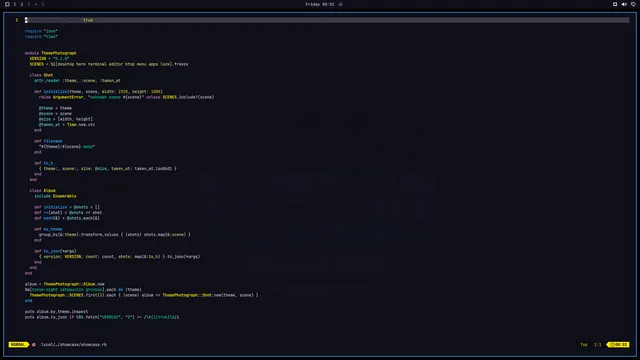Click the NORMAL mode indicator in statusline
Screen dimensions: 640x360
tap(18, 344)
